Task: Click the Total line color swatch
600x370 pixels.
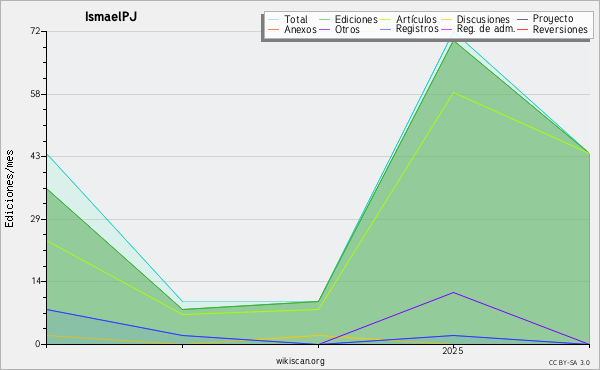Action: pos(274,19)
